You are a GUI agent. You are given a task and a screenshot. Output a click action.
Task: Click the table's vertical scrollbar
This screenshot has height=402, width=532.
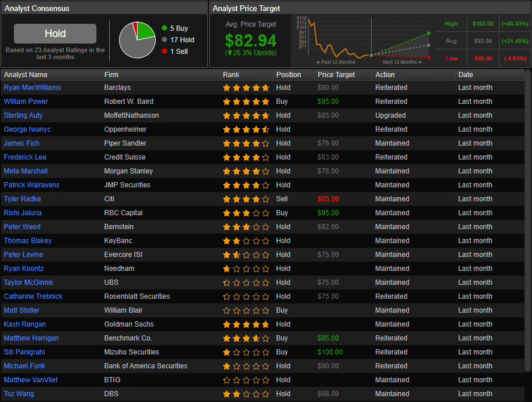[527, 220]
